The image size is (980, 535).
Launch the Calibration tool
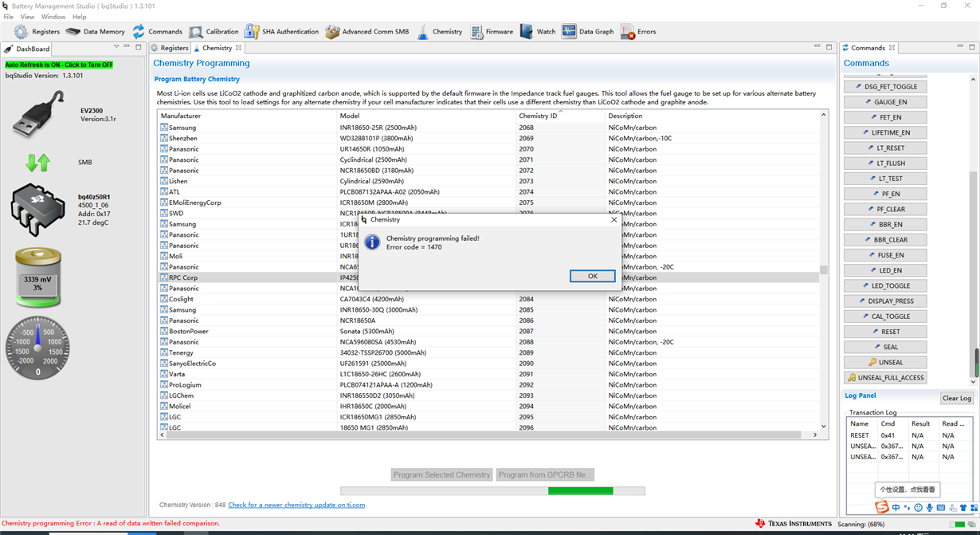pyautogui.click(x=214, y=32)
